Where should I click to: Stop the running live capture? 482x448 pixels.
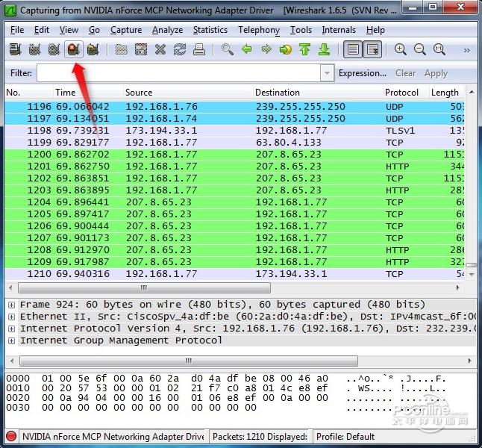click(73, 50)
